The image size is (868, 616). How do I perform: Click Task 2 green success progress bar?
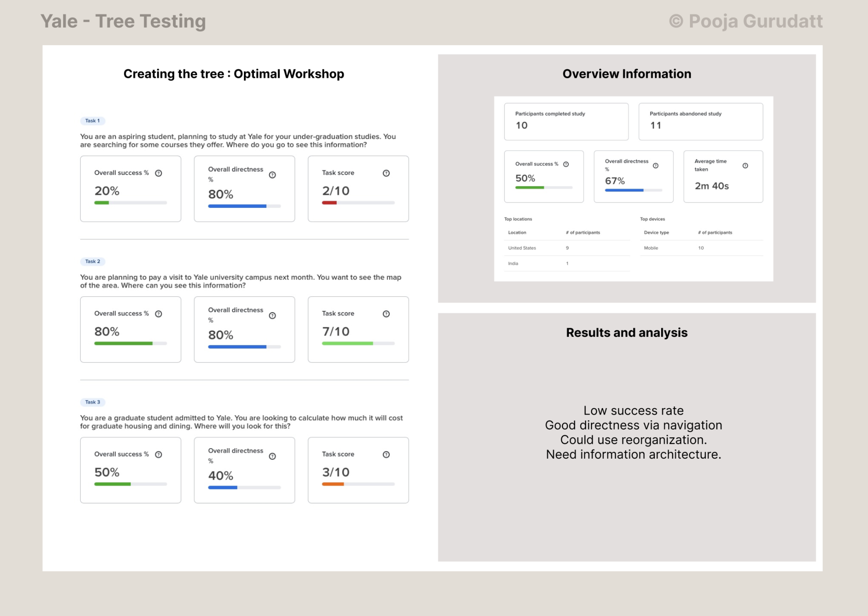123,343
